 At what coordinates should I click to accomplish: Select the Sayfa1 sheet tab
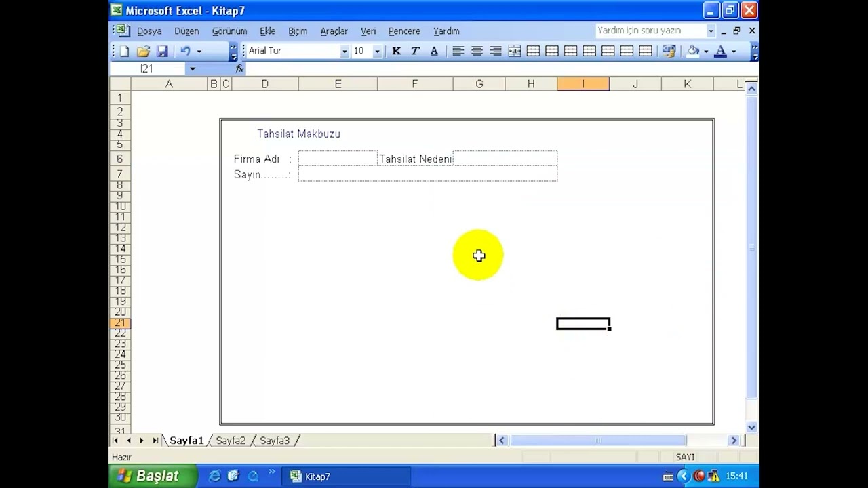pos(186,441)
